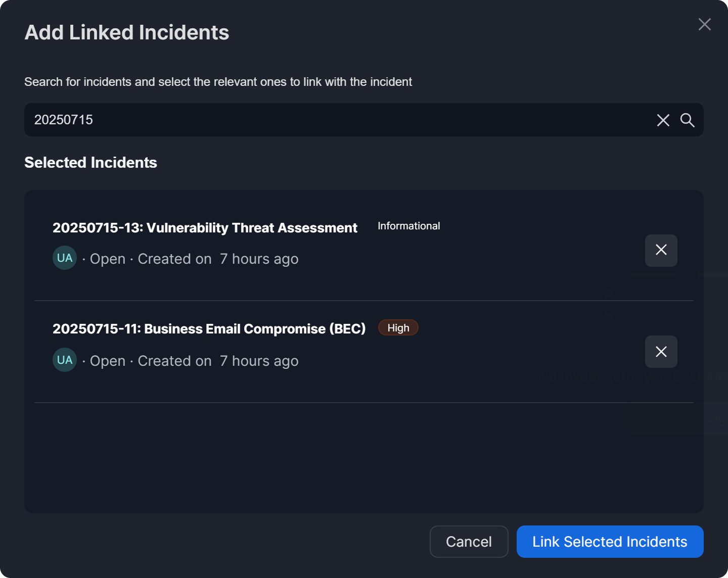Click the Selected Incidents heading

[x=90, y=163]
